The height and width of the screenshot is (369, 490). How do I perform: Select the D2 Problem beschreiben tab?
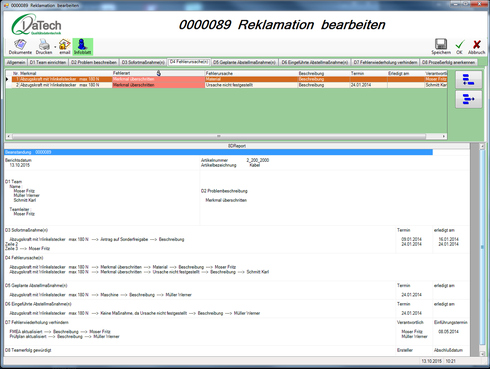pyautogui.click(x=94, y=62)
